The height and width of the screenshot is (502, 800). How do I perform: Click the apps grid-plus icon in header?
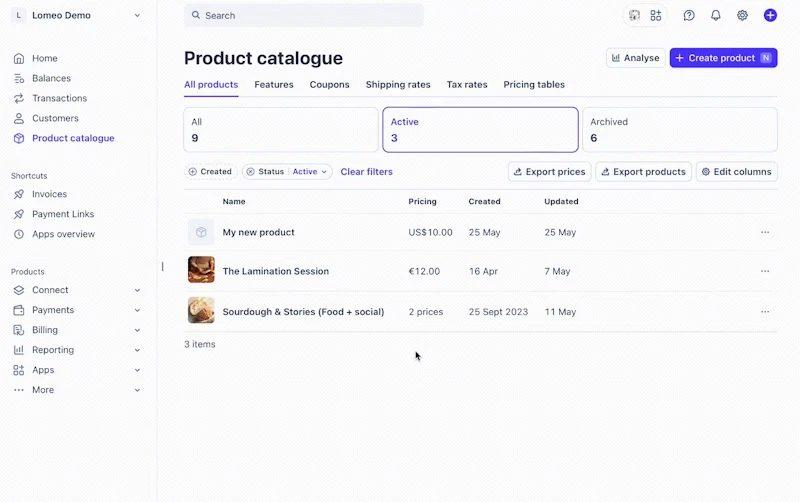656,15
